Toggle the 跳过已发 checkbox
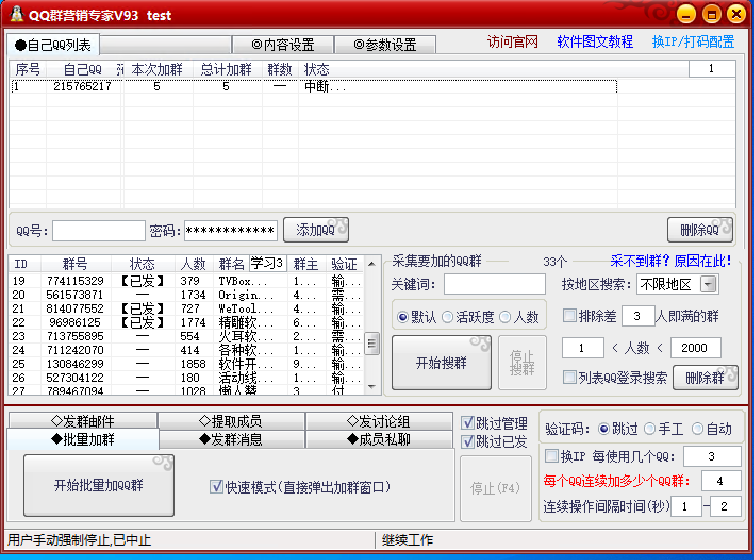 pyautogui.click(x=468, y=441)
